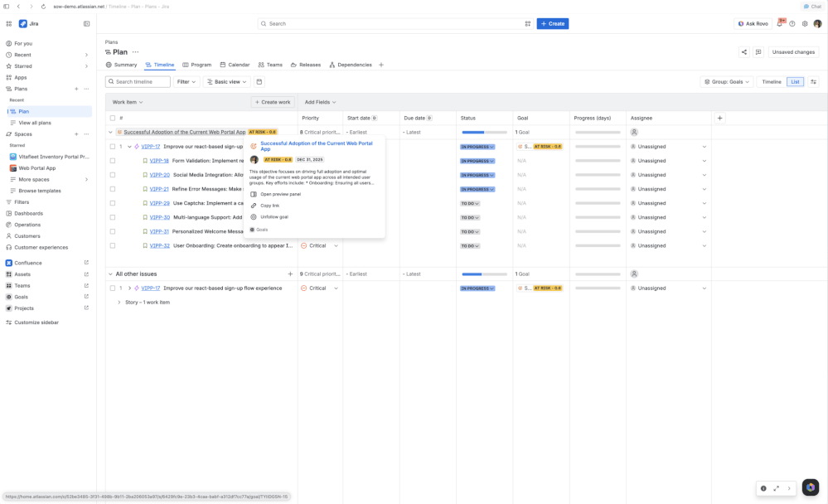Switch to the Teams tab
This screenshot has height=504, width=828.
tap(270, 65)
